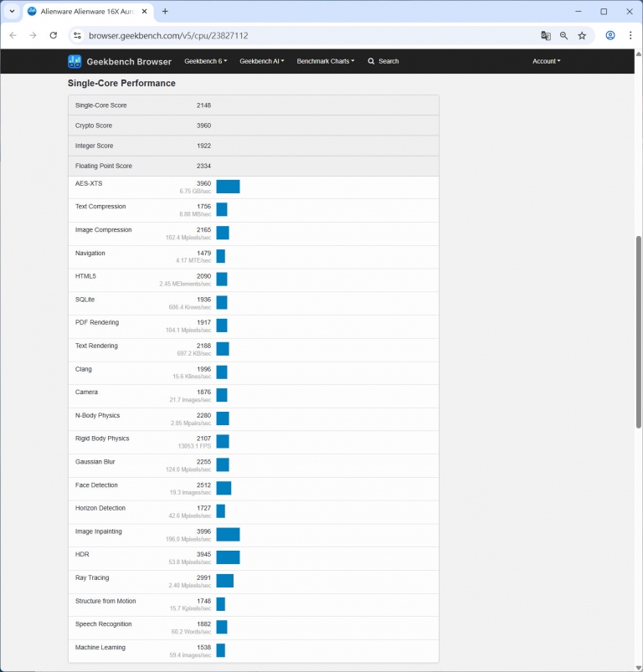Click the site information icon beside URL
Screen dimensions: 643x672
tap(77, 36)
